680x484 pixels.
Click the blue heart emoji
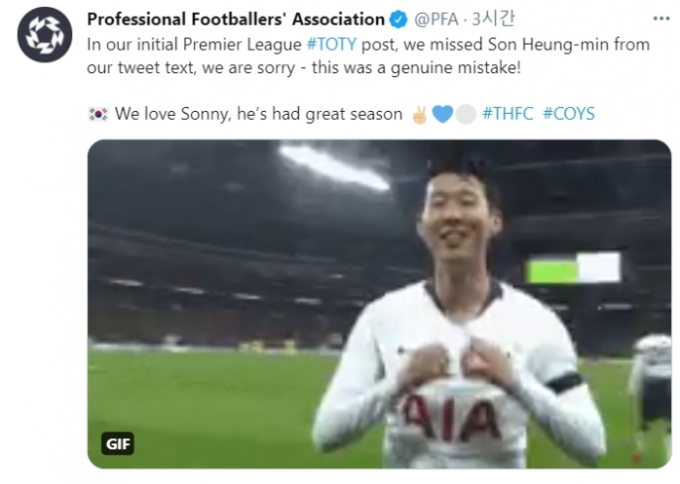(442, 114)
